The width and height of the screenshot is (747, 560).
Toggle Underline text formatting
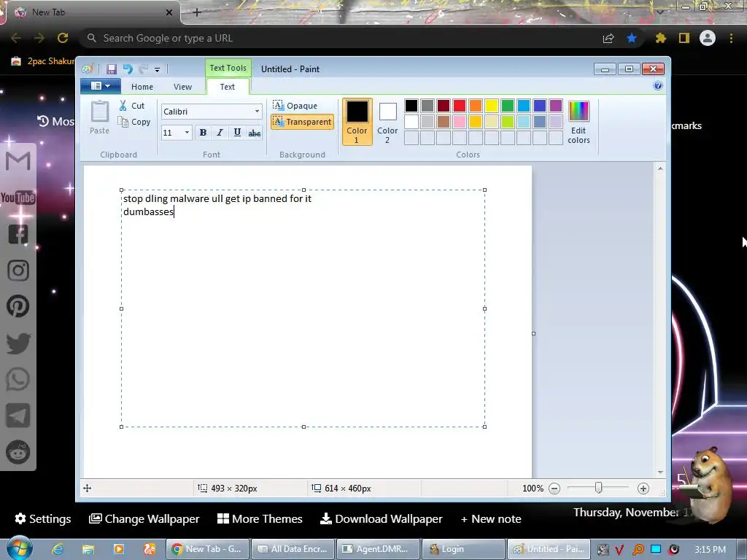click(x=237, y=133)
